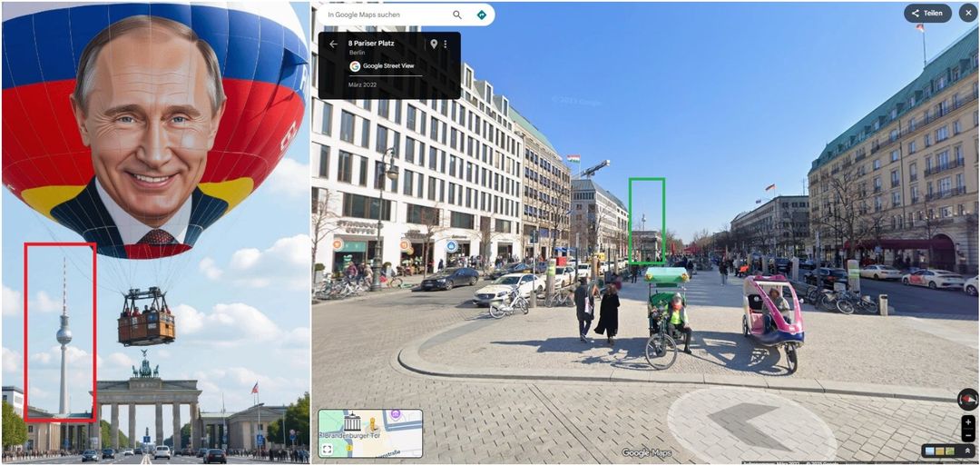Open directions via the blue diamond icon
Image resolution: width=980 pixels, height=466 pixels.
pos(482,15)
